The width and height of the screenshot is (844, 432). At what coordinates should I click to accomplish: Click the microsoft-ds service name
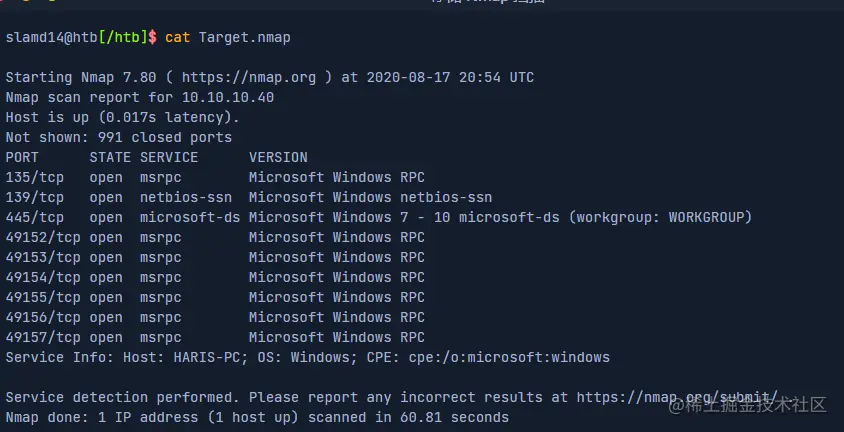click(x=190, y=217)
